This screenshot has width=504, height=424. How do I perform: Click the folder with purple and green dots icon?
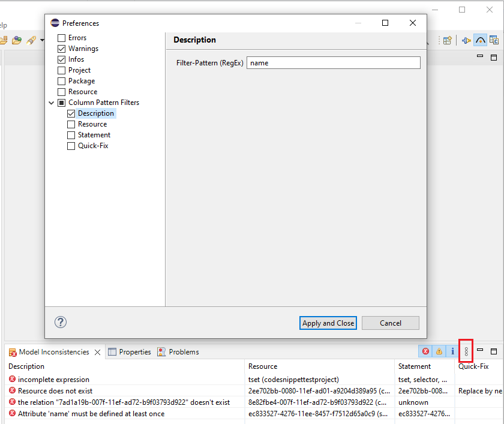17,40
